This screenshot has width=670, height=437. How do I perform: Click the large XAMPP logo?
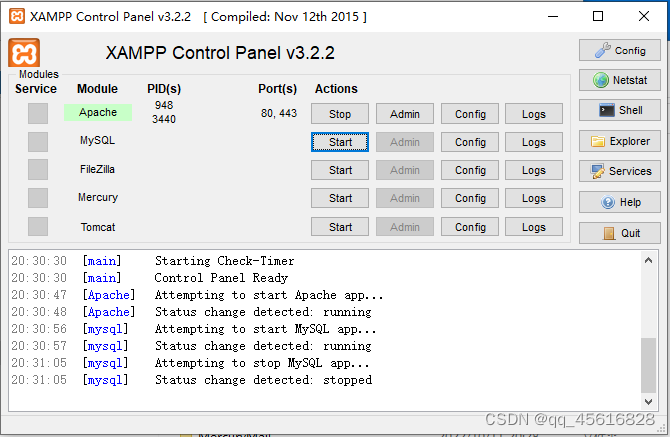(24, 53)
